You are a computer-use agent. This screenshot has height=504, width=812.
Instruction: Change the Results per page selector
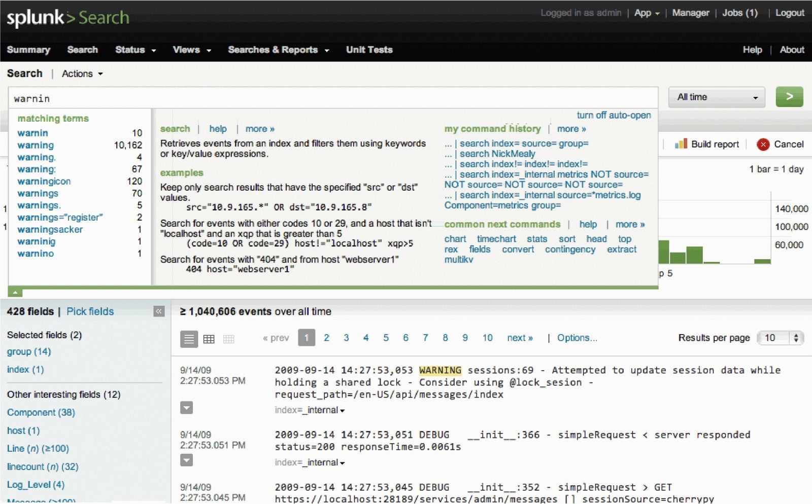pyautogui.click(x=780, y=338)
